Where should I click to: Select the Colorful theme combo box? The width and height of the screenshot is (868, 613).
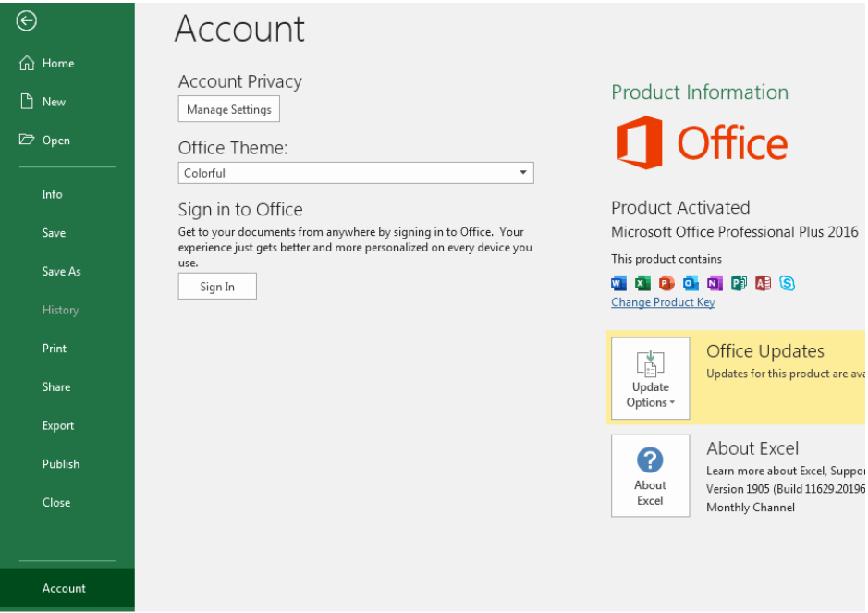tap(355, 173)
